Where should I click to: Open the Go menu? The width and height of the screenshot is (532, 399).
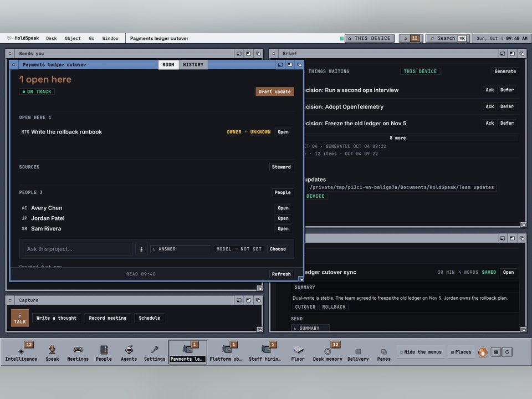[x=91, y=38]
